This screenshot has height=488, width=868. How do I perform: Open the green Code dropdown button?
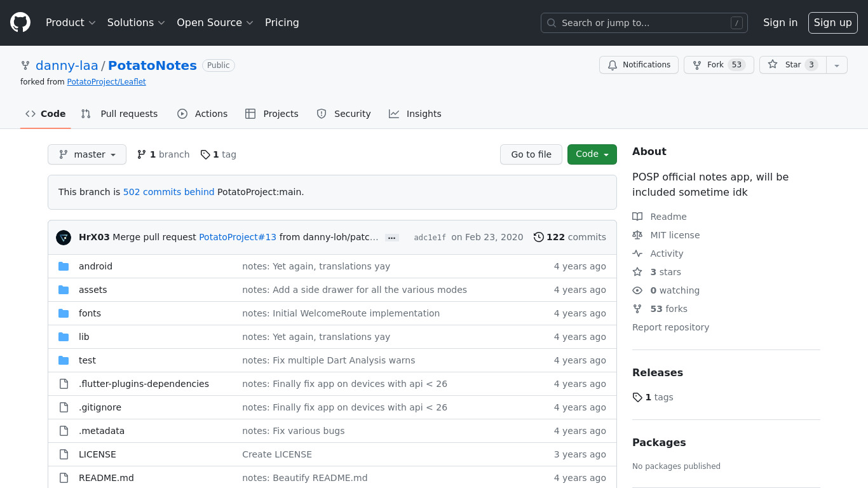(592, 154)
